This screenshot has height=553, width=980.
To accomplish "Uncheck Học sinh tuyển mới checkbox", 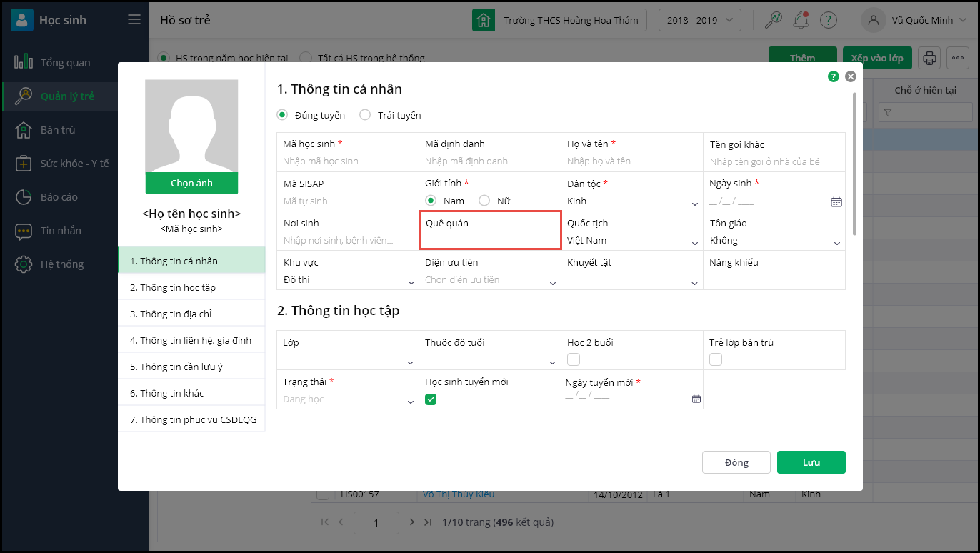I will coord(431,399).
